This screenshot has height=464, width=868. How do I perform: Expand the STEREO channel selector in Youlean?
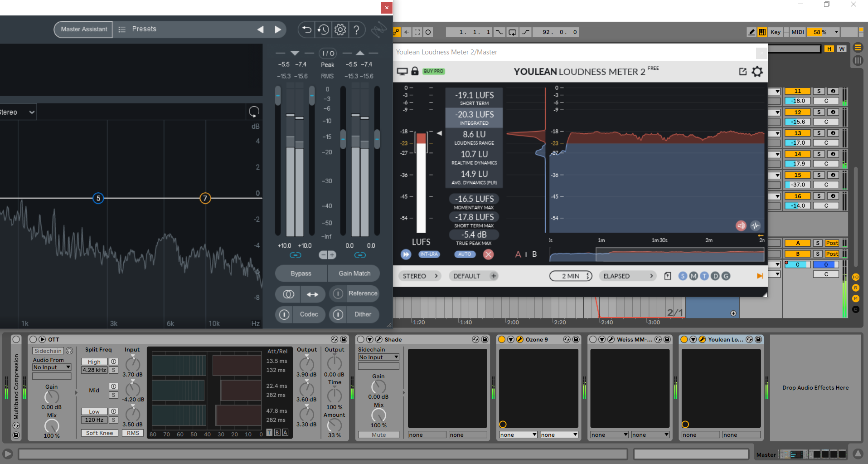(x=419, y=276)
